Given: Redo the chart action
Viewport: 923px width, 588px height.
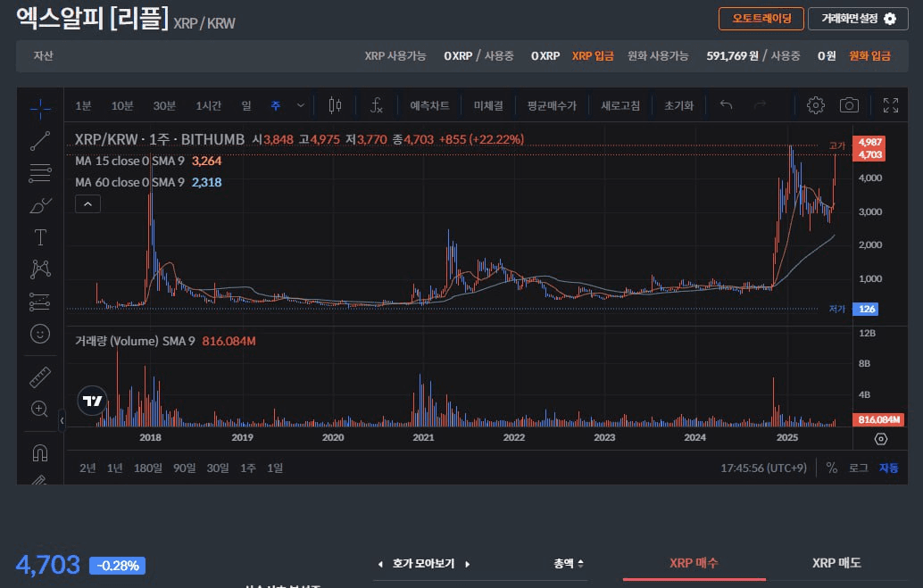Looking at the screenshot, I should tap(760, 105).
